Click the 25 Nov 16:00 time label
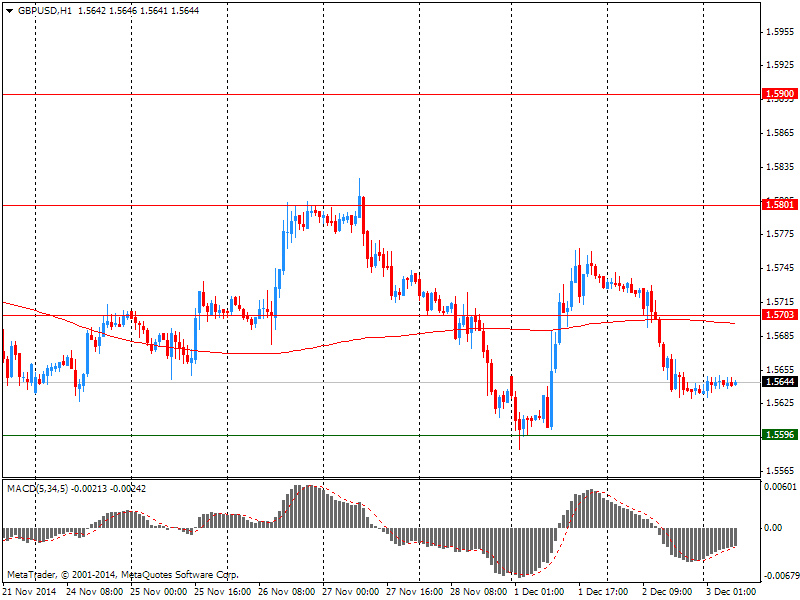The image size is (800, 600). pyautogui.click(x=222, y=592)
